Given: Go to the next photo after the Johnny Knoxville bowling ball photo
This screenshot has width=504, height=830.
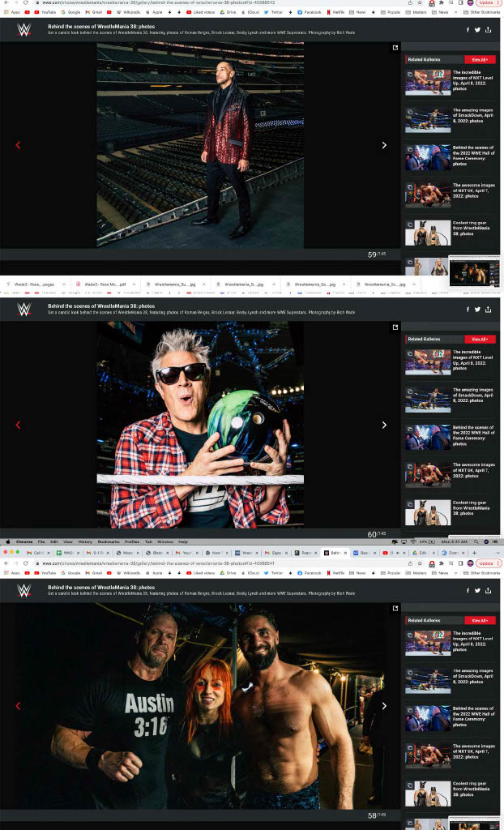Looking at the screenshot, I should 384,425.
